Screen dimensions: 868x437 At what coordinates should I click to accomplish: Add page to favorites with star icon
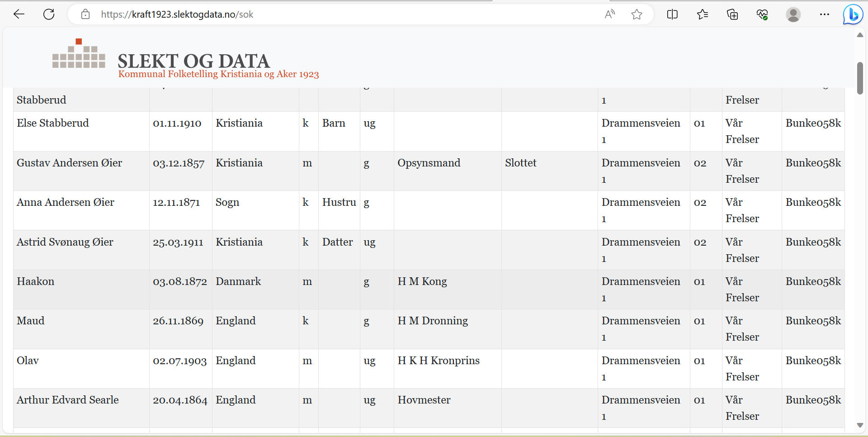click(637, 14)
